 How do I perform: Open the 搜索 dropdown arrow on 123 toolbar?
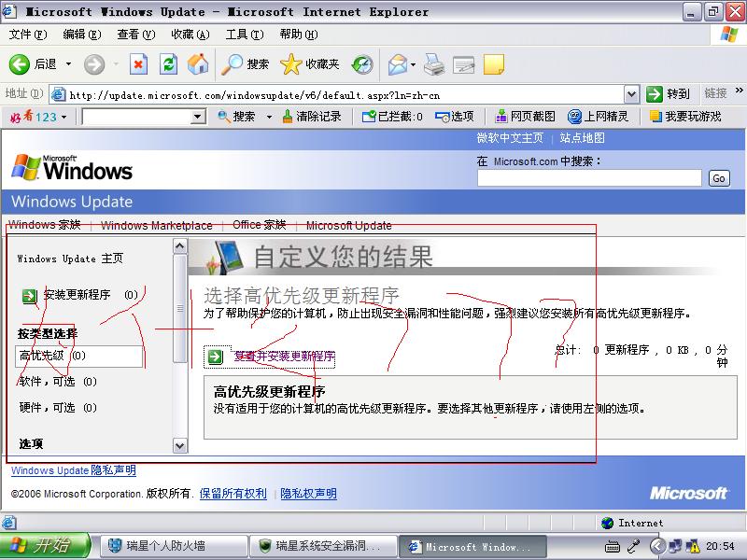point(269,117)
